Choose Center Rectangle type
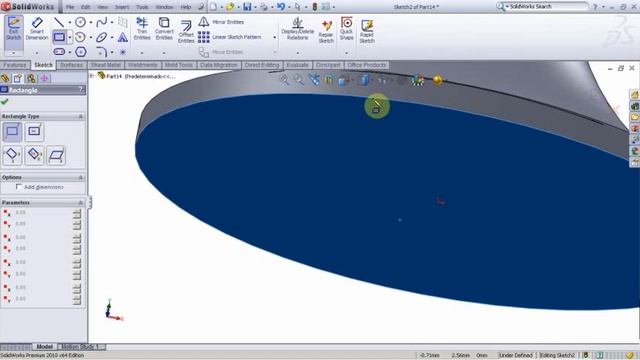The image size is (640, 360). click(x=34, y=132)
